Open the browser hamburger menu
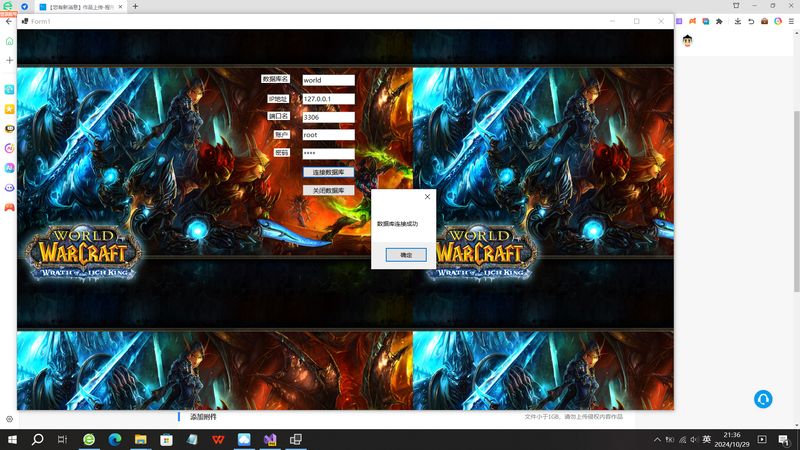The width and height of the screenshot is (800, 450). coord(791,21)
